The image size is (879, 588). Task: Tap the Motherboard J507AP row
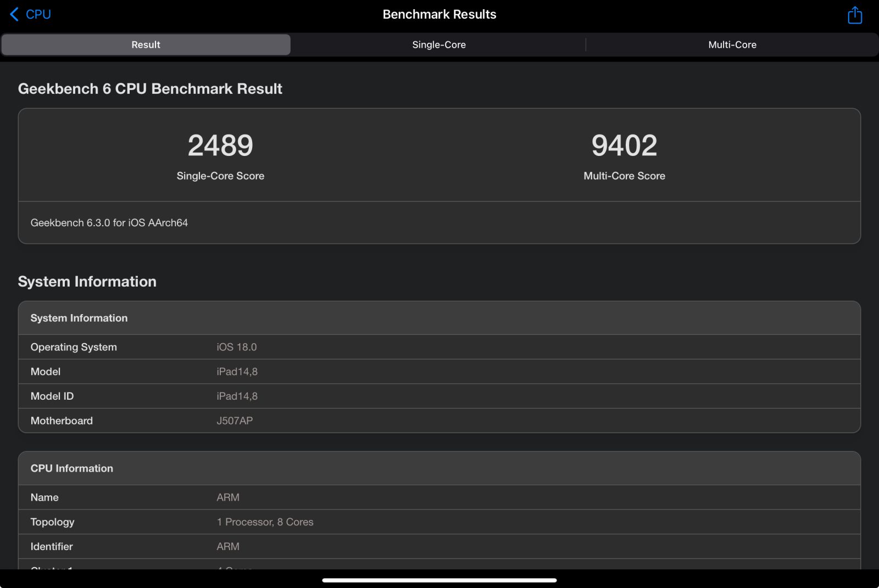point(439,421)
